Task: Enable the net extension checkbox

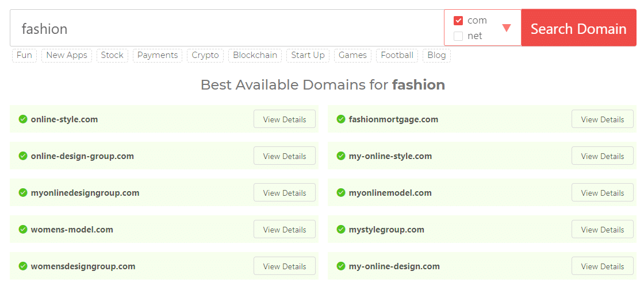Action: 458,36
